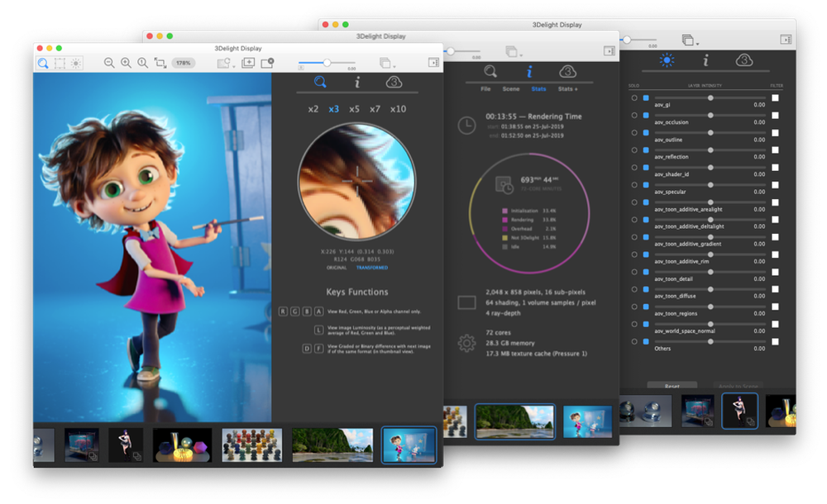The height and width of the screenshot is (504, 827).
Task: Select x10 magnification
Action: pos(399,109)
